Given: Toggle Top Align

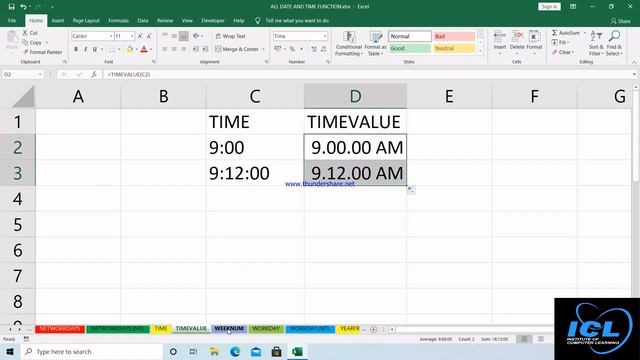Looking at the screenshot, I should tap(165, 36).
